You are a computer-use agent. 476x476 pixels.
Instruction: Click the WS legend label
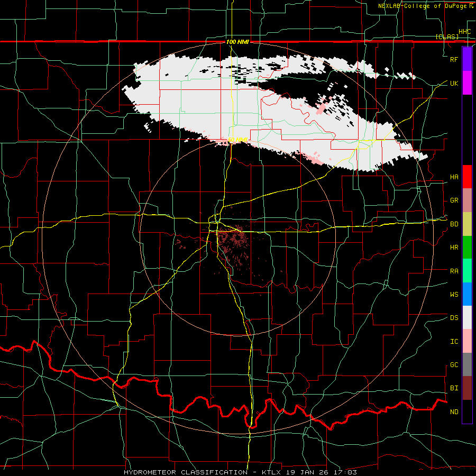pyautogui.click(x=454, y=295)
